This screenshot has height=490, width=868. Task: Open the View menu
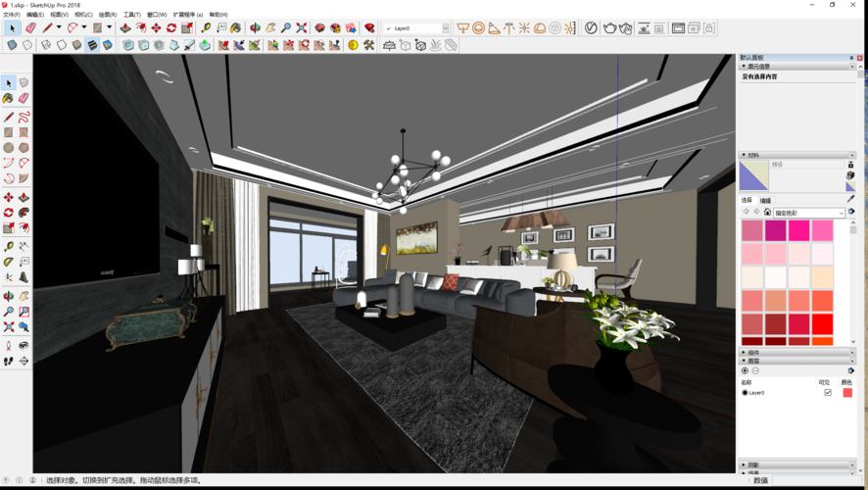(x=59, y=15)
